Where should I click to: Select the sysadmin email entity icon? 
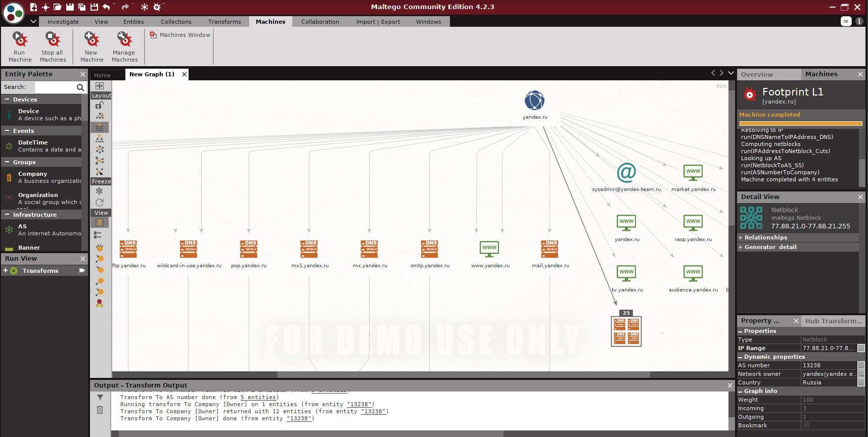(626, 173)
